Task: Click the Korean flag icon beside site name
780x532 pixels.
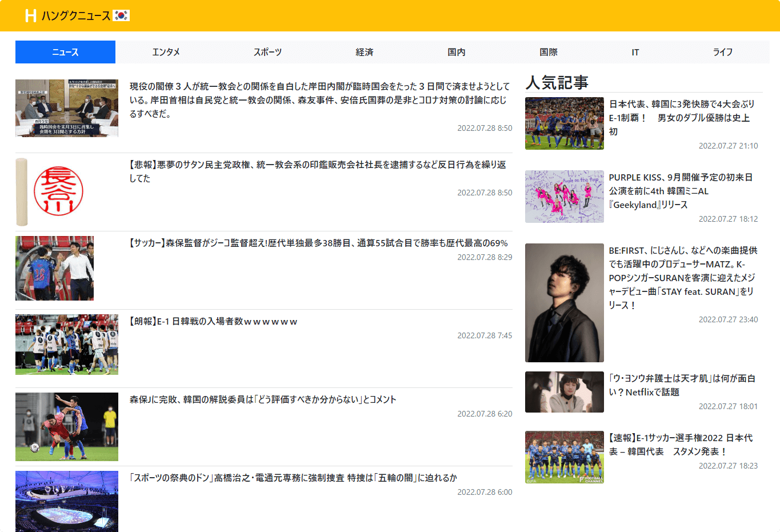Action: pyautogui.click(x=121, y=15)
